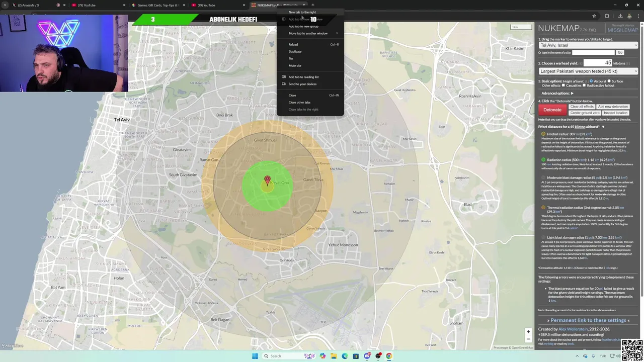Click the devices icon in Send to your devices
The image size is (644, 362).
point(284,84)
